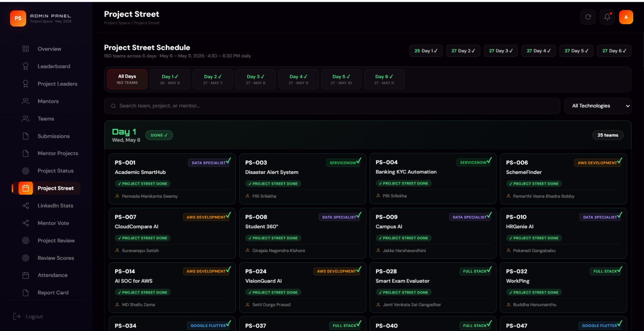Open the All Technologies dropdown
The image size is (644, 331).
598,106
